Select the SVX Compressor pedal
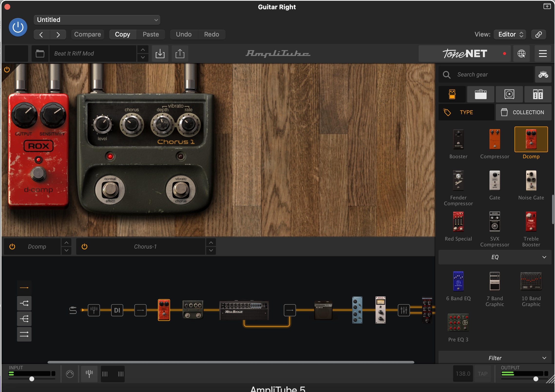This screenshot has height=392, width=555. click(495, 222)
